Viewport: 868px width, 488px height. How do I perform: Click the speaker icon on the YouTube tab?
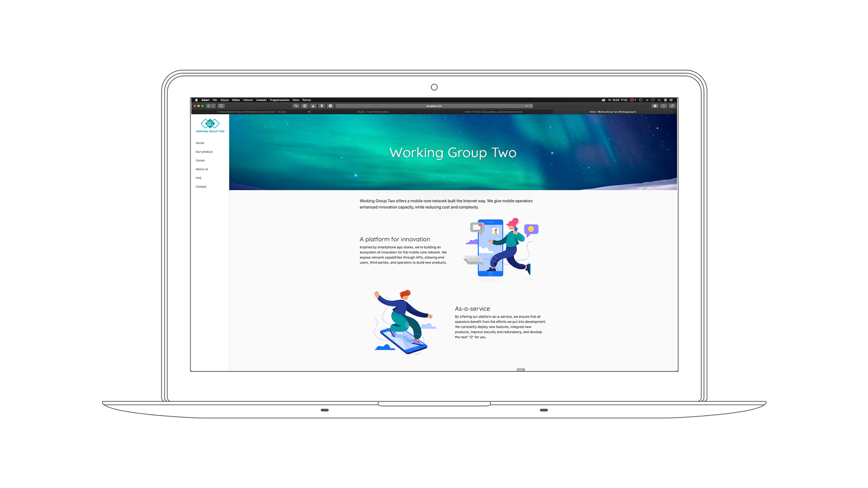point(309,112)
